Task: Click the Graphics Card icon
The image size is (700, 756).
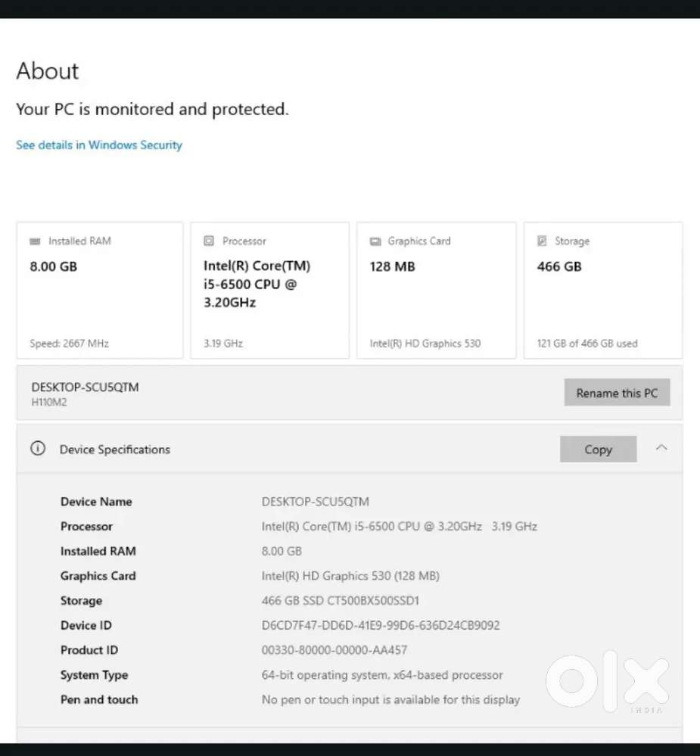Action: click(375, 241)
